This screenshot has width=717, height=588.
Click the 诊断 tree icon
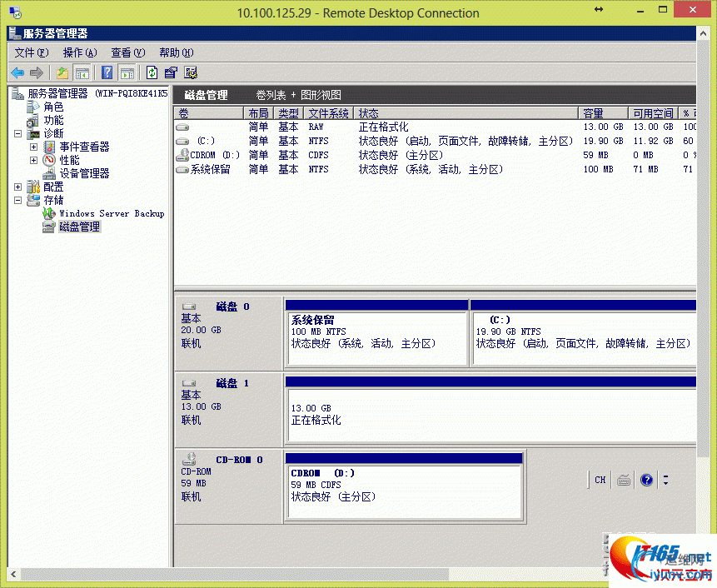pos(33,133)
